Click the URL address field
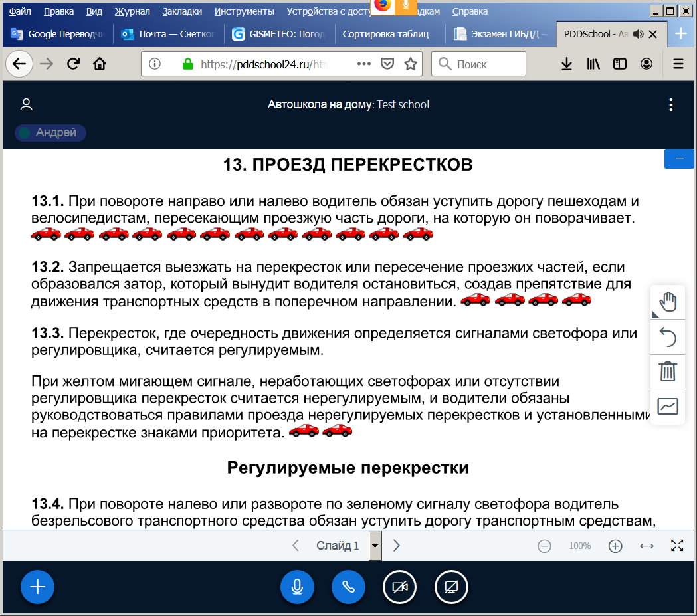 tap(281, 64)
